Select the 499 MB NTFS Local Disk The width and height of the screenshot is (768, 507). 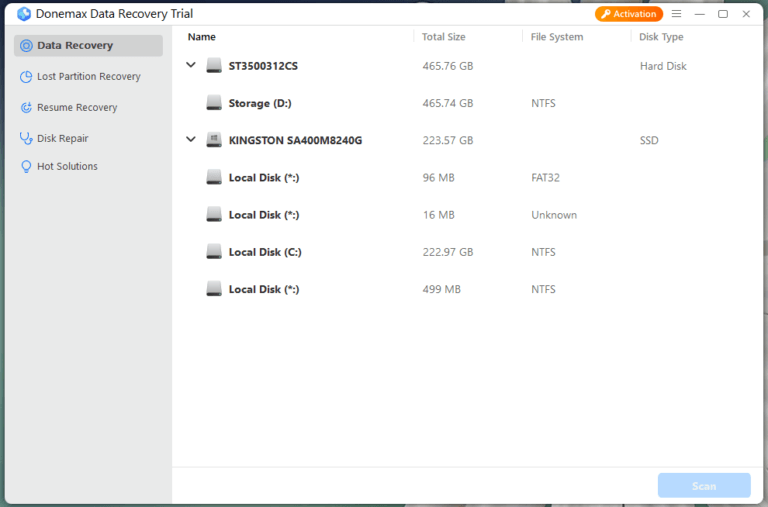[x=468, y=289]
